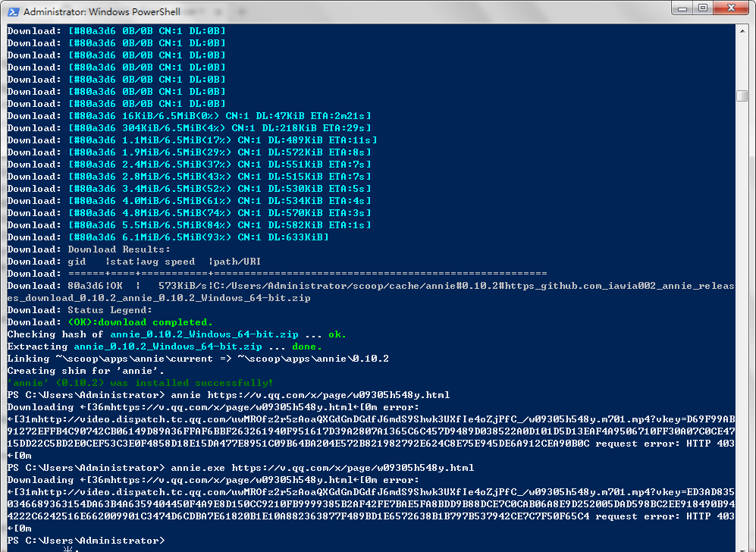The width and height of the screenshot is (756, 552).
Task: Click the line showing 304KiB/6.5MiB(4%)
Action: click(189, 127)
